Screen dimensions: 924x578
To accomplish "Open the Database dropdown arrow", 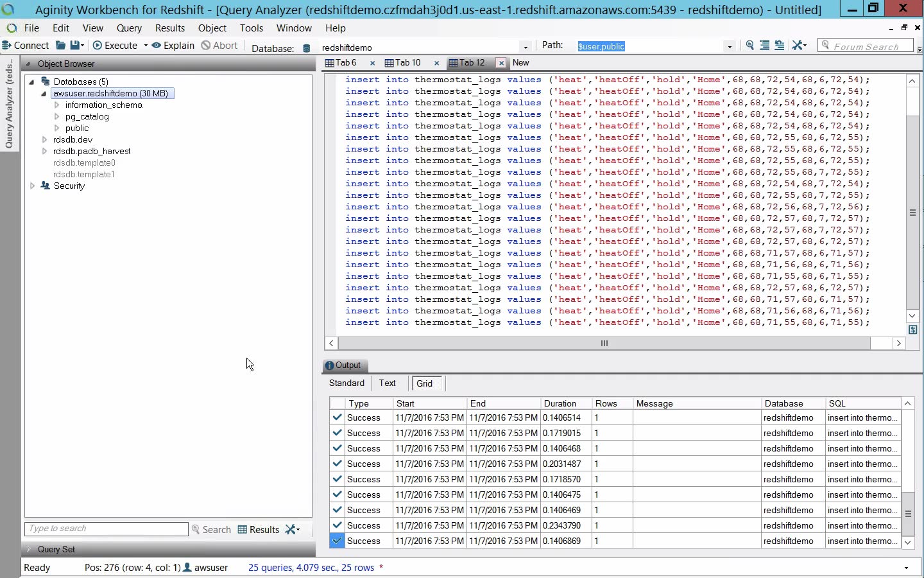I will [526, 48].
